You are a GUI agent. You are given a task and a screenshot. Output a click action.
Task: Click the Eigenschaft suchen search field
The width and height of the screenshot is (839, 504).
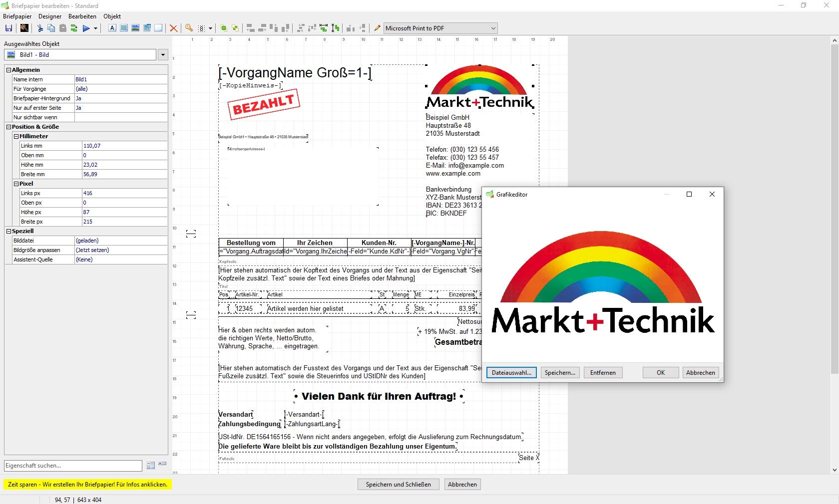point(73,466)
